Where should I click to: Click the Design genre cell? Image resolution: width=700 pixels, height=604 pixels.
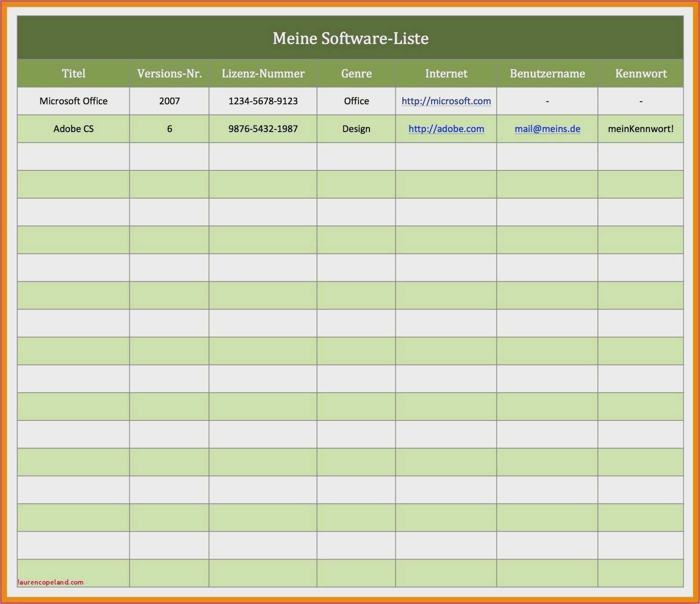[356, 129]
